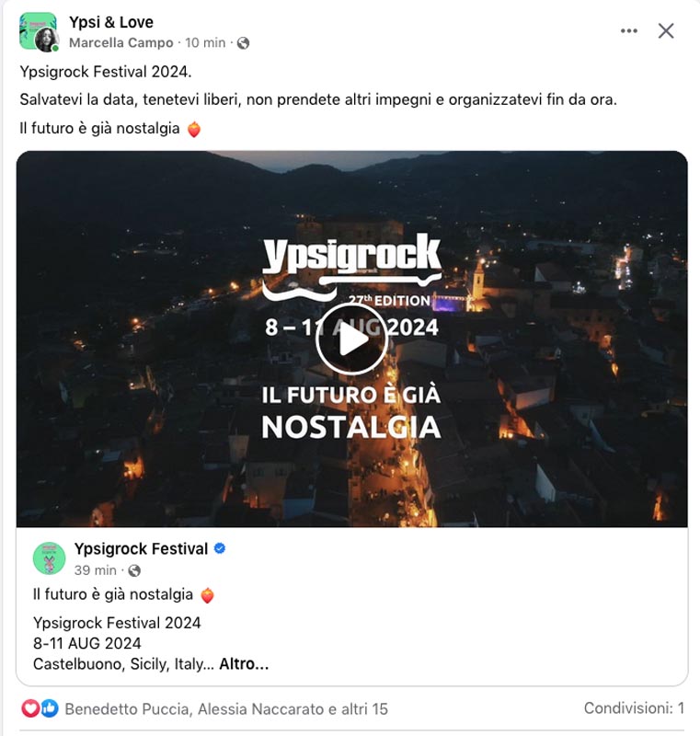Click the blue like reaction icon
Image resolution: width=700 pixels, height=736 pixels.
coord(50,708)
